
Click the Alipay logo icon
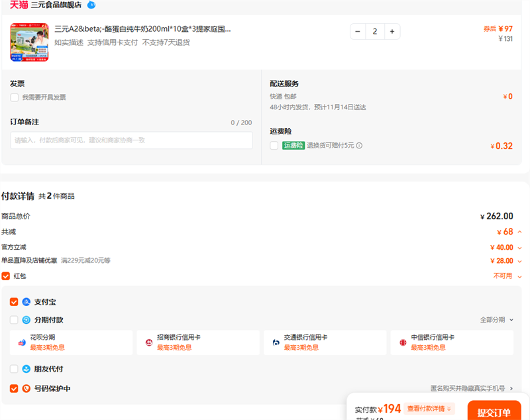coord(26,302)
